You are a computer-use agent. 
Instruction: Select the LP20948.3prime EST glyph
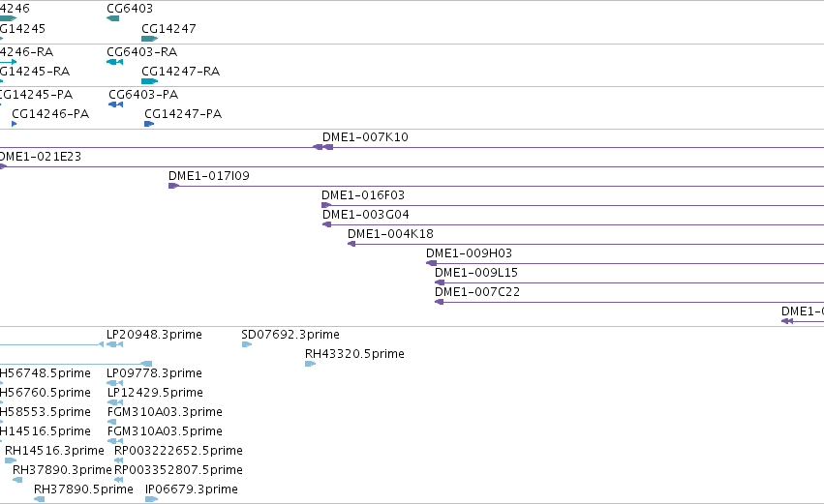pos(114,344)
